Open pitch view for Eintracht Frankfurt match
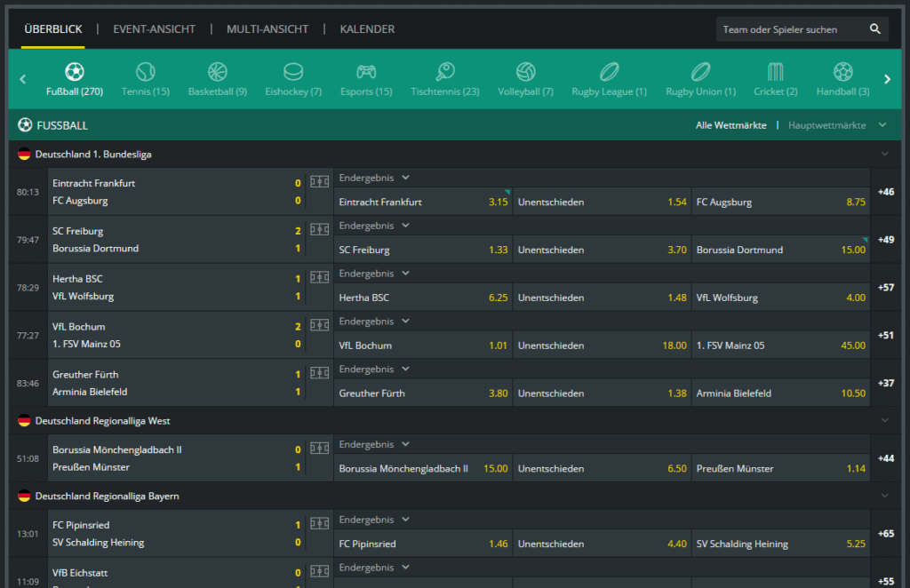This screenshot has width=910, height=588. click(x=319, y=182)
